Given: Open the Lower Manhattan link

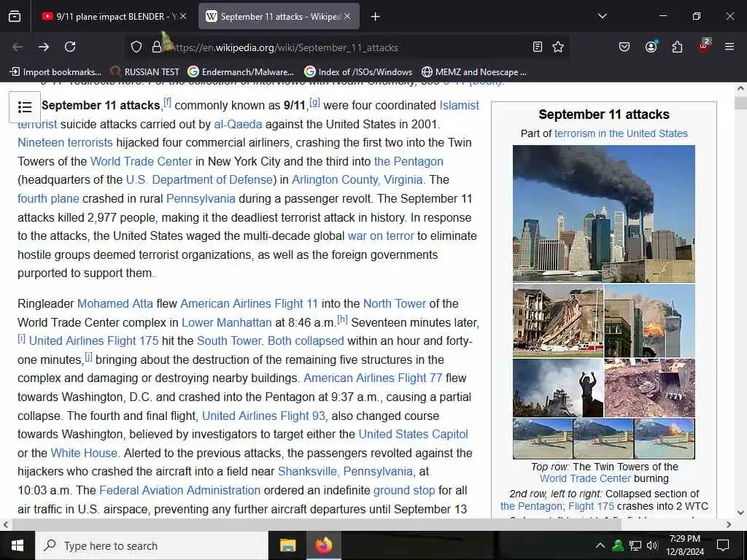Looking at the screenshot, I should coord(227,322).
